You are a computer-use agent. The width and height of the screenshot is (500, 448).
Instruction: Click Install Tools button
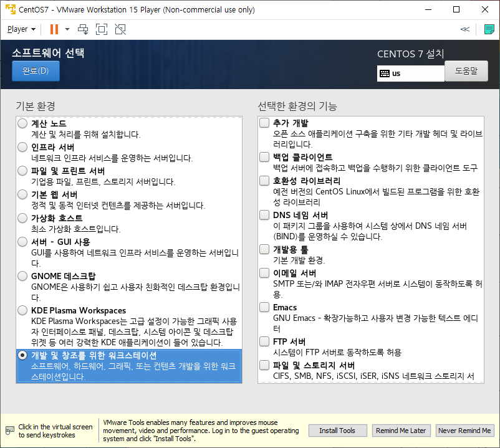tap(337, 431)
